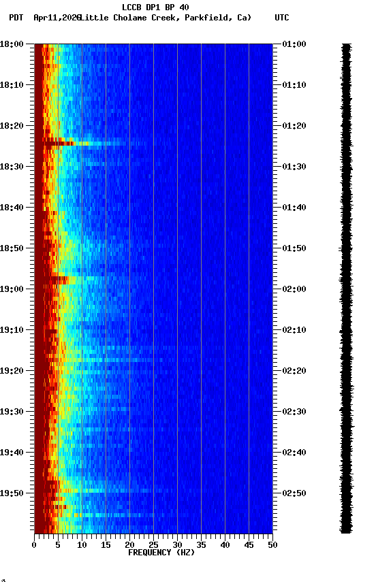This screenshot has width=376, height=588.
Task: Click the 30 Hz frequency tick label
Action: (178, 545)
